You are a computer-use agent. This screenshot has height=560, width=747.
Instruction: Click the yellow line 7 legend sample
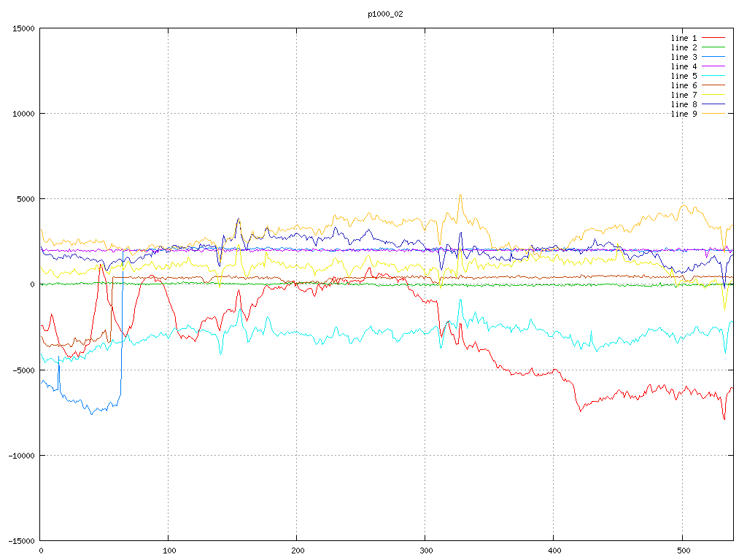click(713, 95)
